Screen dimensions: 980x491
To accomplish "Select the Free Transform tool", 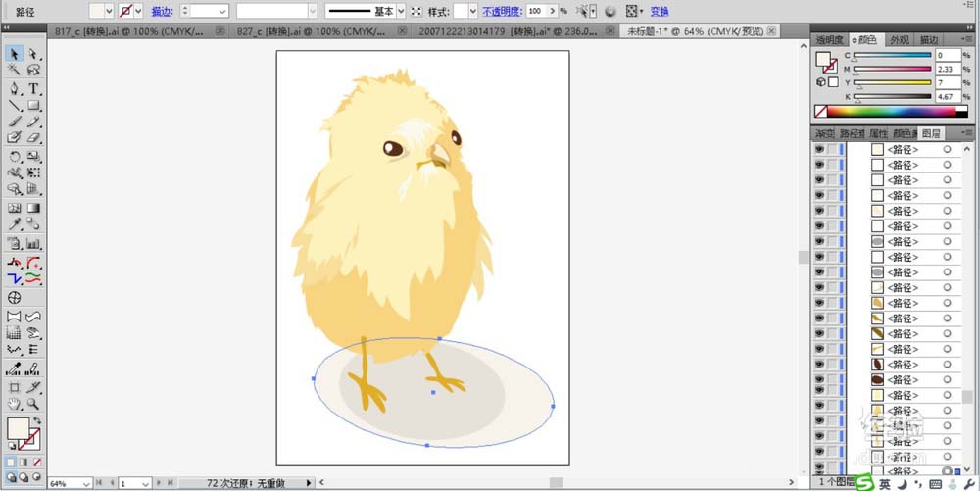I will pos(33,172).
